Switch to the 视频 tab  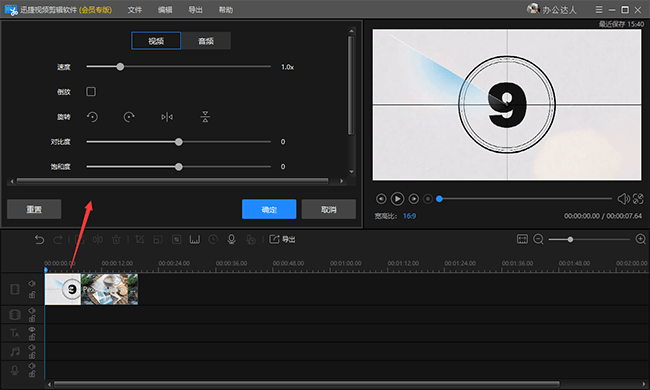[156, 41]
